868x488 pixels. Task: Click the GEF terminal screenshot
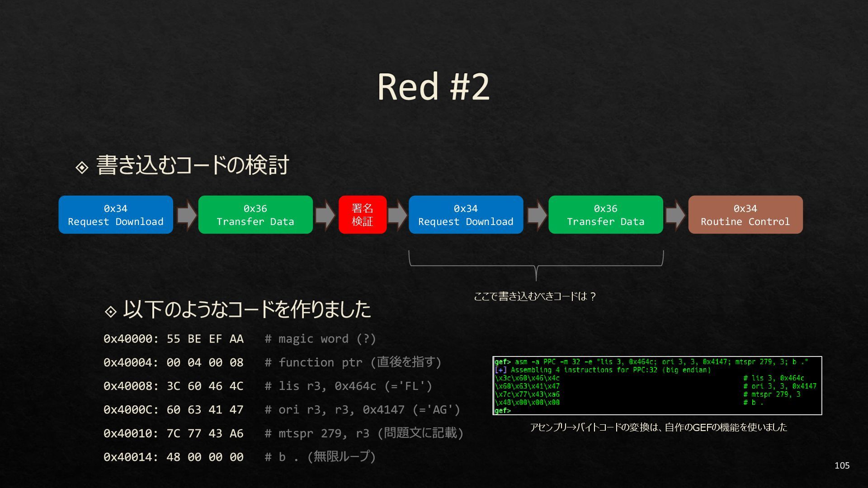coord(657,385)
